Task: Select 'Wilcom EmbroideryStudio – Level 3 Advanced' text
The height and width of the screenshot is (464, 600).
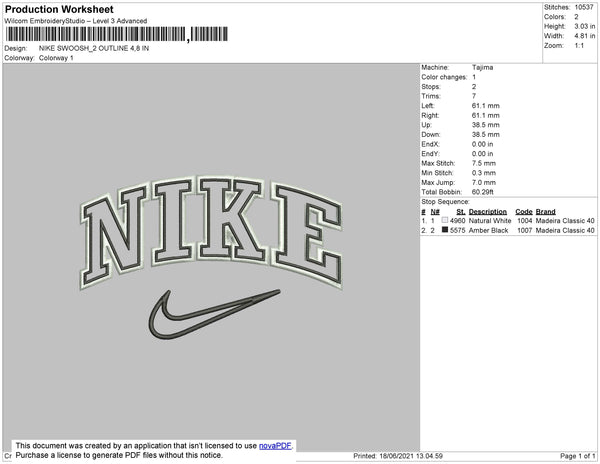Action: [76, 21]
